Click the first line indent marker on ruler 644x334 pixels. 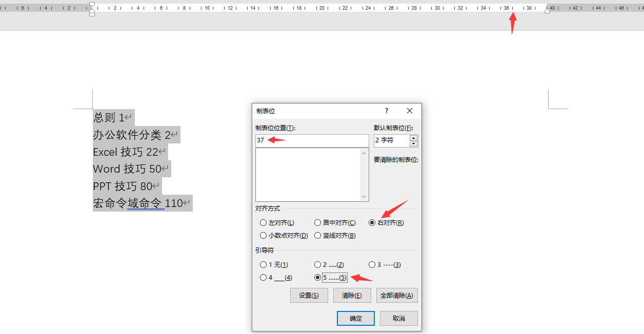tap(92, 5)
